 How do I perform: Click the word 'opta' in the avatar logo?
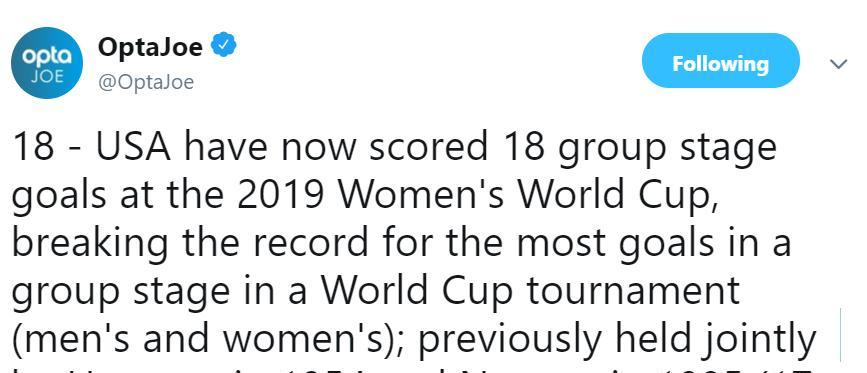coord(47,57)
